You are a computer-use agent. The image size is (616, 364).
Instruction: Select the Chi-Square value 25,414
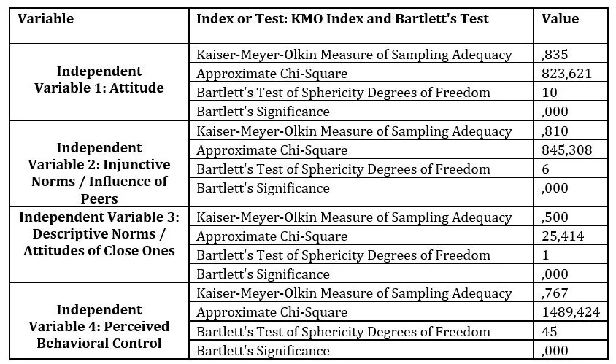click(563, 236)
